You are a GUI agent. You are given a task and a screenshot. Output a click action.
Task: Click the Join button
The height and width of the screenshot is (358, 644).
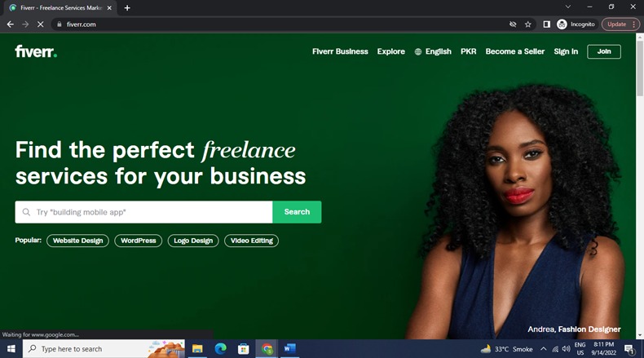604,51
